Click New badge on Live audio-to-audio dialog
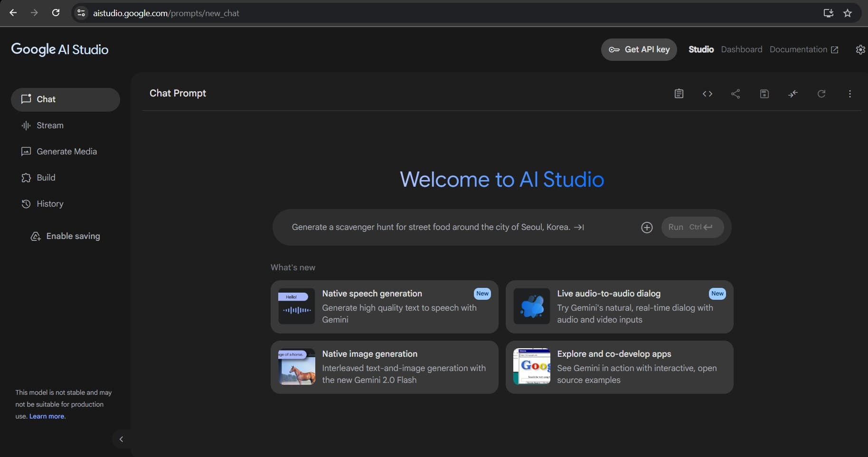868x457 pixels. point(717,294)
